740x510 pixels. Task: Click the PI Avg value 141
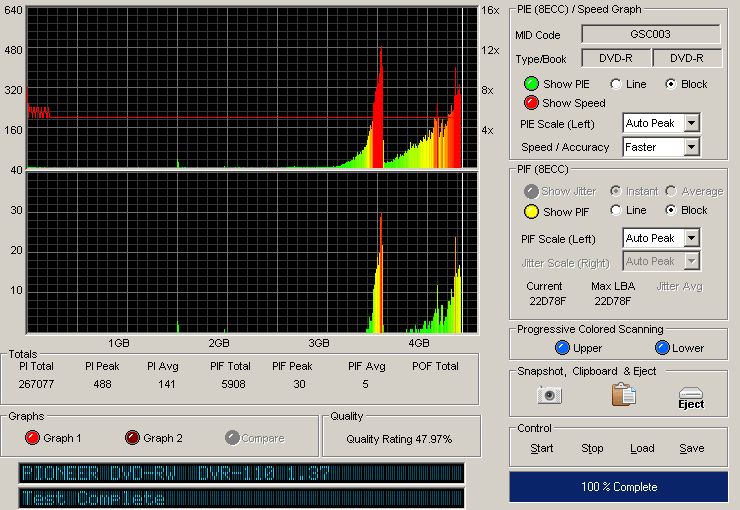pyautogui.click(x=167, y=384)
